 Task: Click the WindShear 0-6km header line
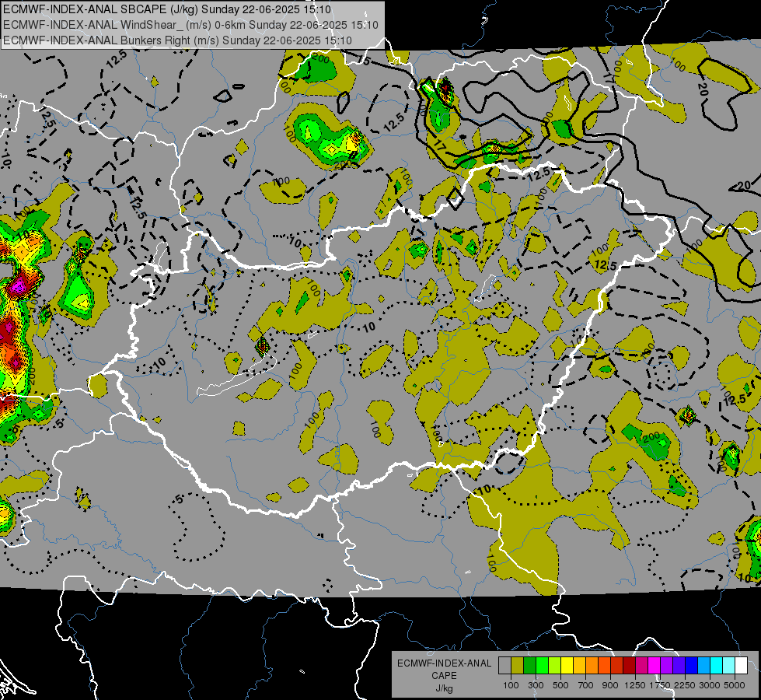click(190, 25)
